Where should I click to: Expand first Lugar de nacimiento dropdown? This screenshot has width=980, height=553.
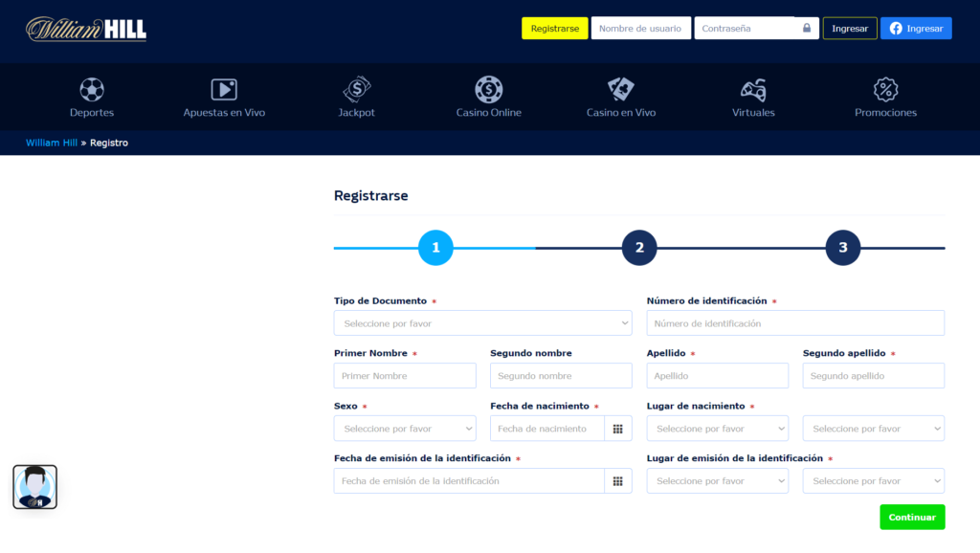tap(717, 429)
